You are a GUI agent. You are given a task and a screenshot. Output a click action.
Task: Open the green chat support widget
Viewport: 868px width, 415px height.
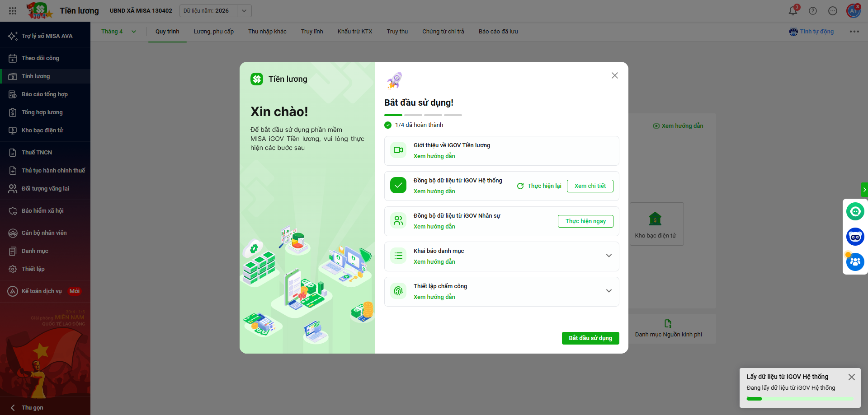(855, 211)
